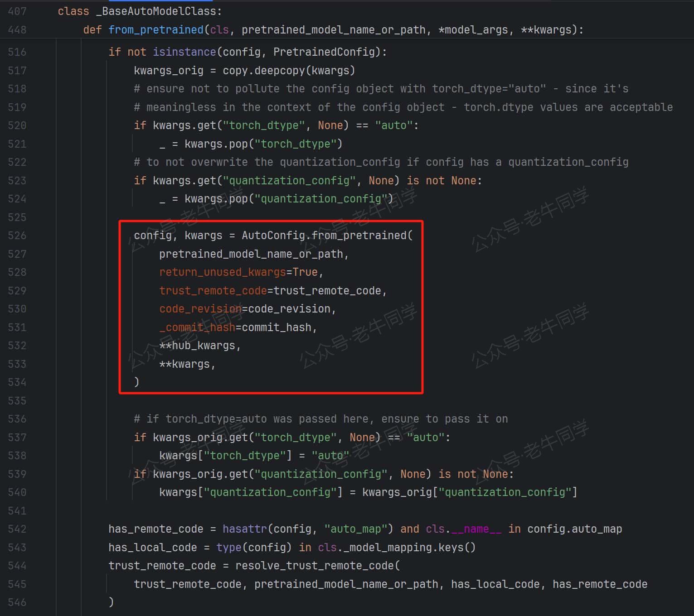Click line number 520 in the gutter
Image resolution: width=694 pixels, height=616 pixels.
(x=17, y=125)
